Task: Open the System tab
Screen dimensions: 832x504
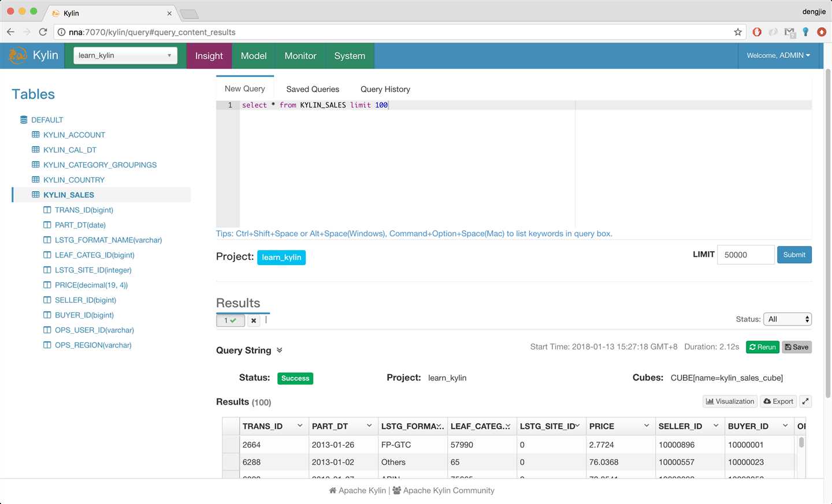Action: (x=350, y=56)
